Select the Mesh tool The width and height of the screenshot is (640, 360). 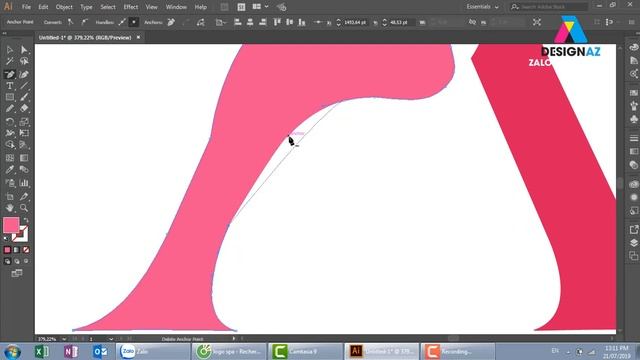point(10,158)
